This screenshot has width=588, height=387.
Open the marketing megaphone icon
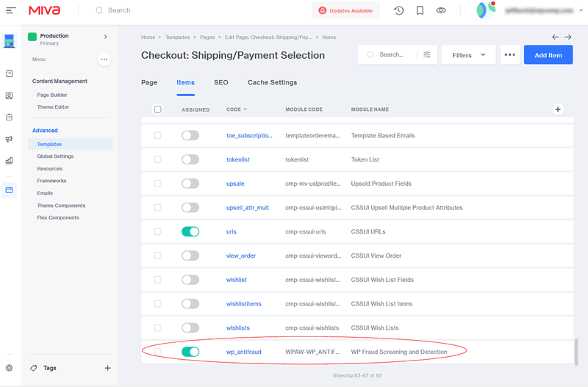pos(10,139)
